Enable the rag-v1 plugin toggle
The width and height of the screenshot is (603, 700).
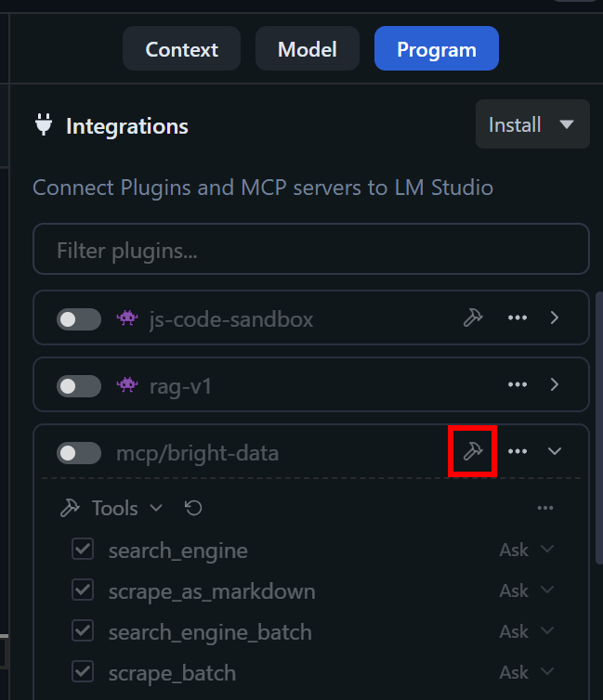(x=79, y=385)
